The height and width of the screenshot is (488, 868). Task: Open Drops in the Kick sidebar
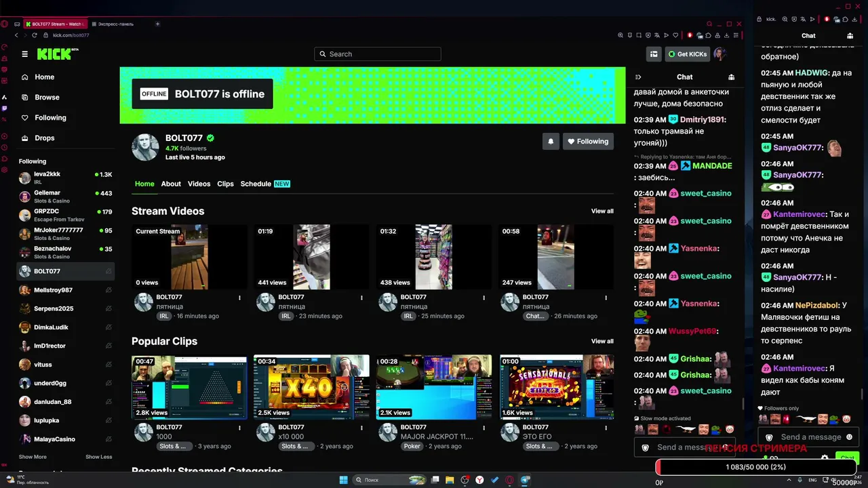(x=45, y=138)
